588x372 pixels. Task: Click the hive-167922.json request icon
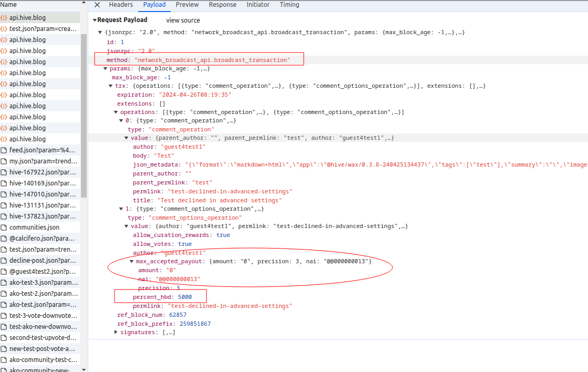(x=4, y=172)
